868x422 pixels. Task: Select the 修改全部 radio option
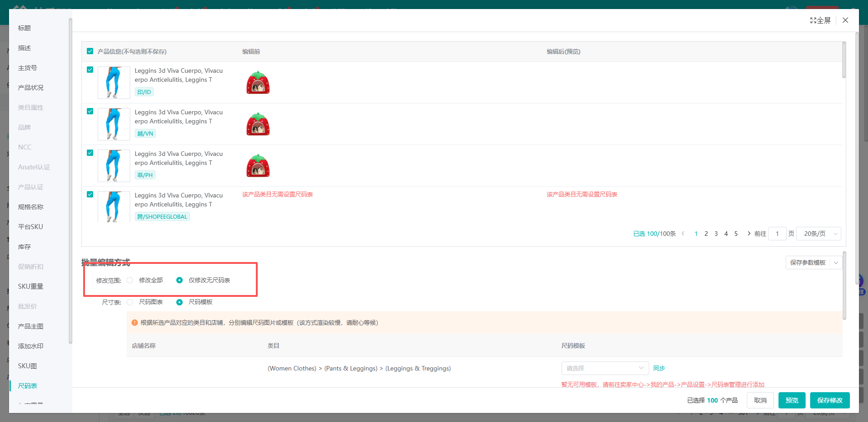pyautogui.click(x=130, y=280)
